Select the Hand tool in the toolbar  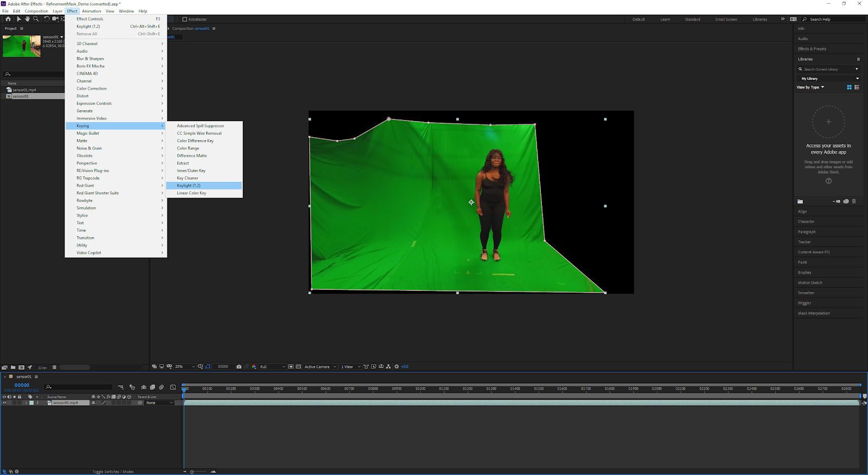point(27,19)
